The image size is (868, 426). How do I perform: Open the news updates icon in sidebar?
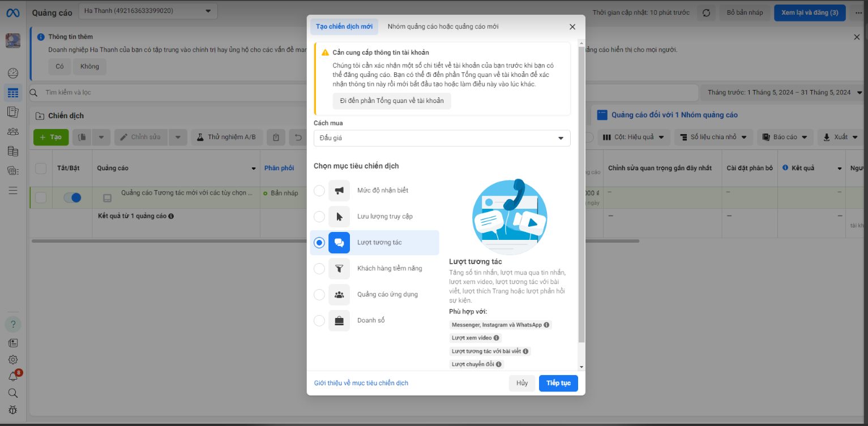click(12, 343)
